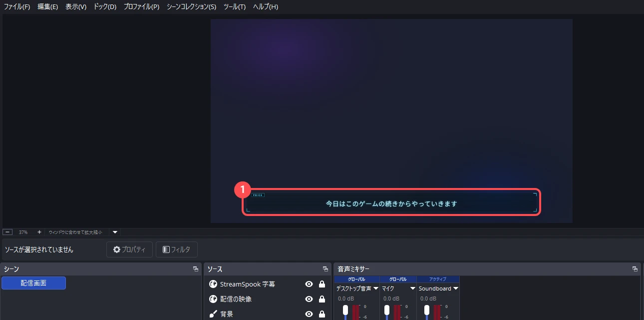Open the ヘルプ(H) menu
The height and width of the screenshot is (320, 644).
tap(266, 7)
